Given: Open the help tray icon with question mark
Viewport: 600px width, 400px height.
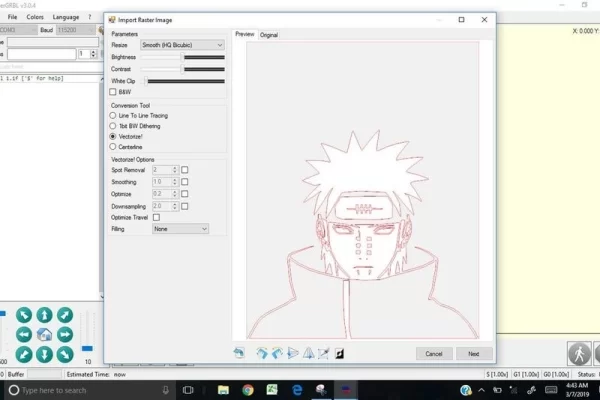Looking at the screenshot, I should tap(466, 390).
